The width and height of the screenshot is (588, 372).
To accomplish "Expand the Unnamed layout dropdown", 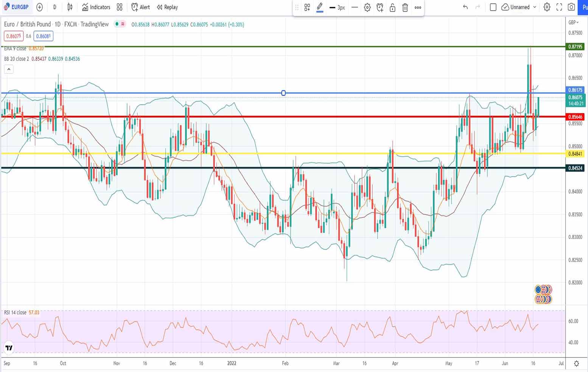I will pos(535,7).
